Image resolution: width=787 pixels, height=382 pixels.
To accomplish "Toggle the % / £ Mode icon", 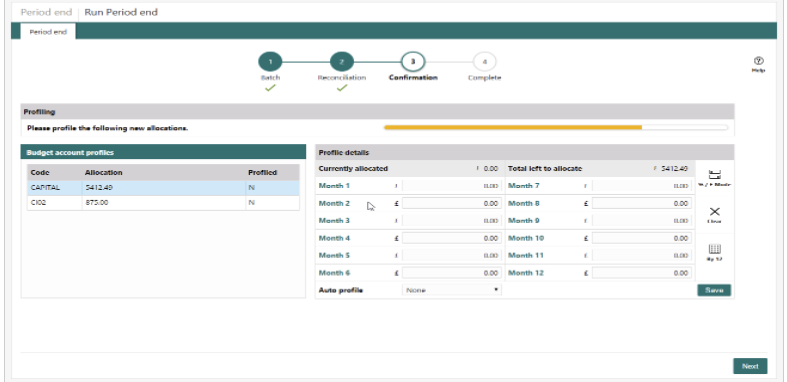I will pyautogui.click(x=714, y=175).
